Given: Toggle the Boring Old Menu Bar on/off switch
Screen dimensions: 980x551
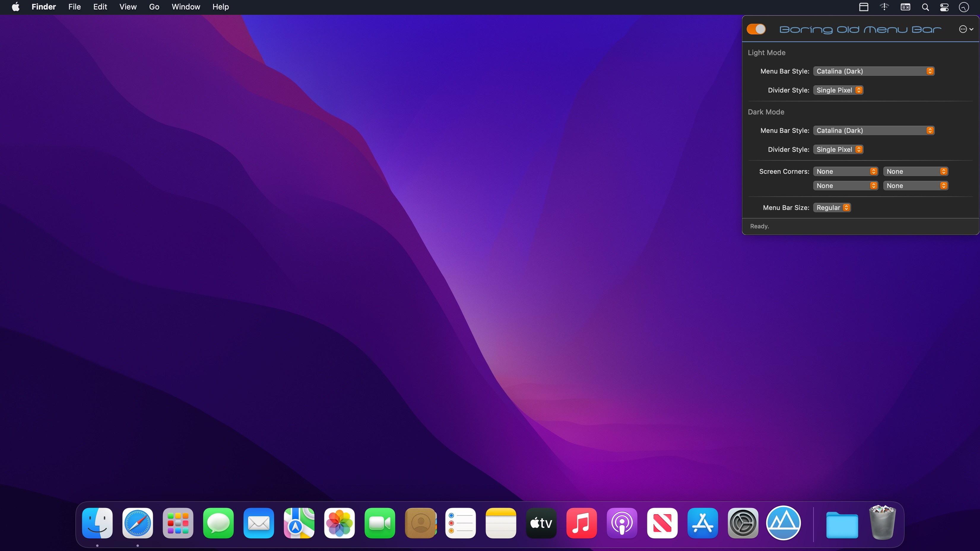Looking at the screenshot, I should pyautogui.click(x=756, y=29).
